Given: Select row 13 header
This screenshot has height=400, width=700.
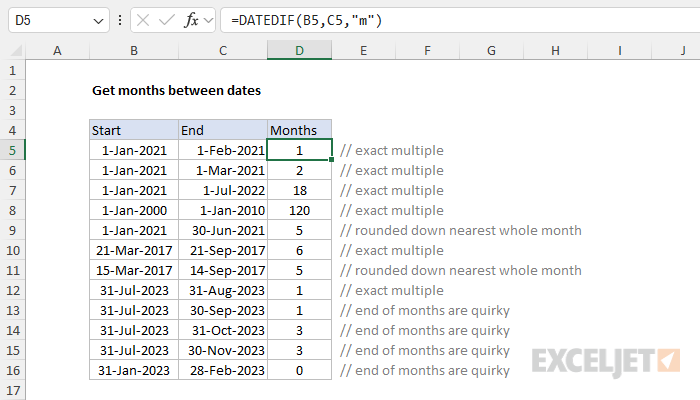Looking at the screenshot, I should (12, 310).
